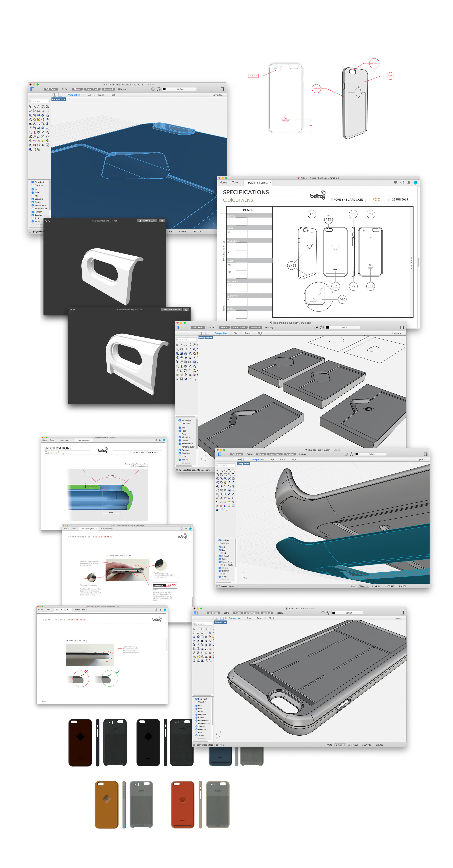The width and height of the screenshot is (453, 868).
Task: Enable Perpendicular osnap in BEL-slip window
Action: (219, 565)
